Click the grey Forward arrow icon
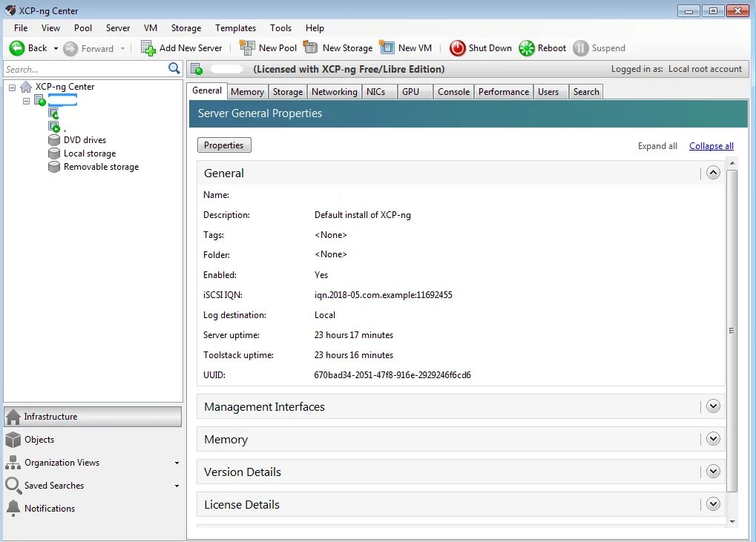Image resolution: width=756 pixels, height=542 pixels. click(x=70, y=49)
